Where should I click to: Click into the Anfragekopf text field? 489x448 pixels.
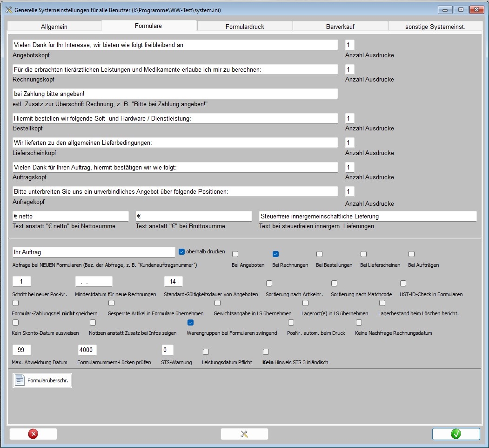tap(175, 192)
